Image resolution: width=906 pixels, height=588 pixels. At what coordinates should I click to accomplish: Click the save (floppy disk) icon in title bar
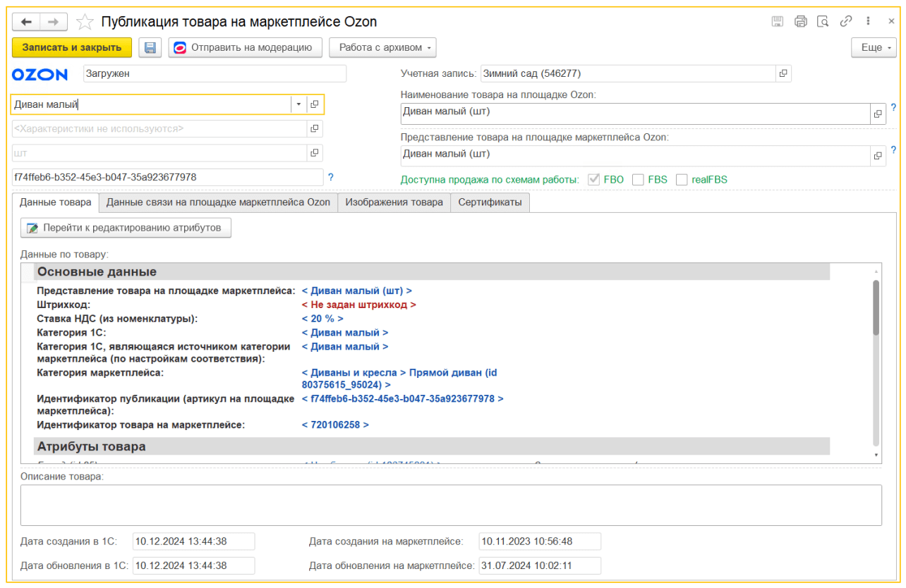pyautogui.click(x=777, y=21)
